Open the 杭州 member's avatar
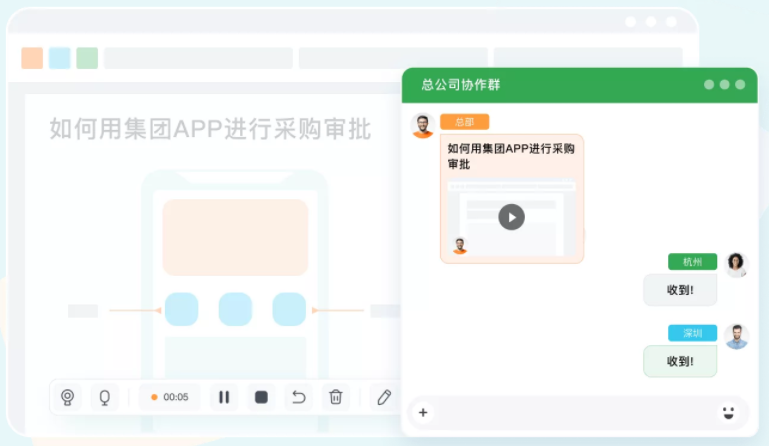The height and width of the screenshot is (446, 769). click(x=736, y=265)
